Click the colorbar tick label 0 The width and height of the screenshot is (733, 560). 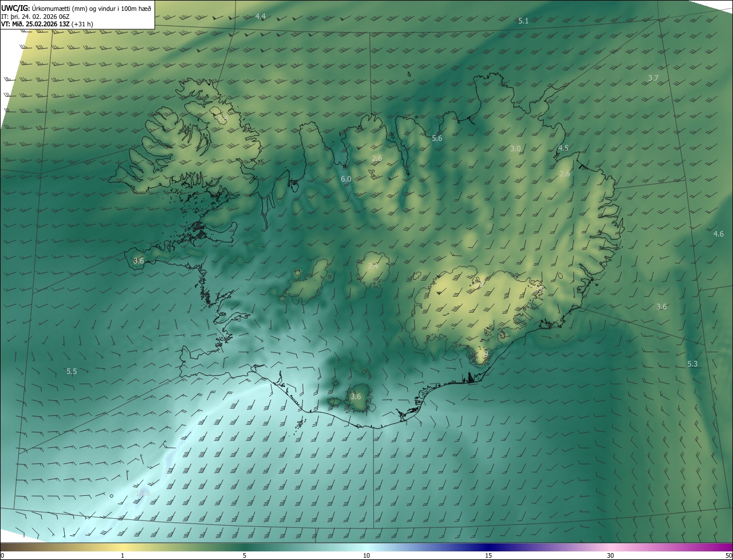[2, 556]
